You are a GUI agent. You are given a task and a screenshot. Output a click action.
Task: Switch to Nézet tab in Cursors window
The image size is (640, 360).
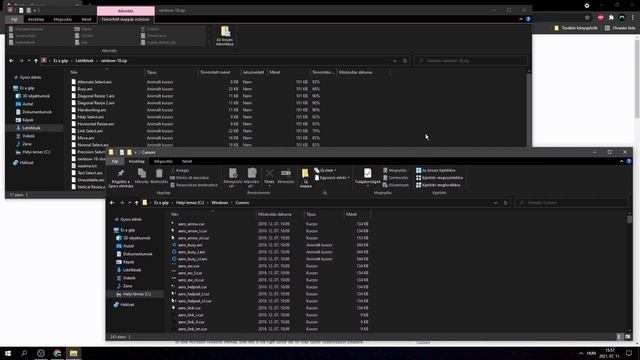[x=187, y=162]
